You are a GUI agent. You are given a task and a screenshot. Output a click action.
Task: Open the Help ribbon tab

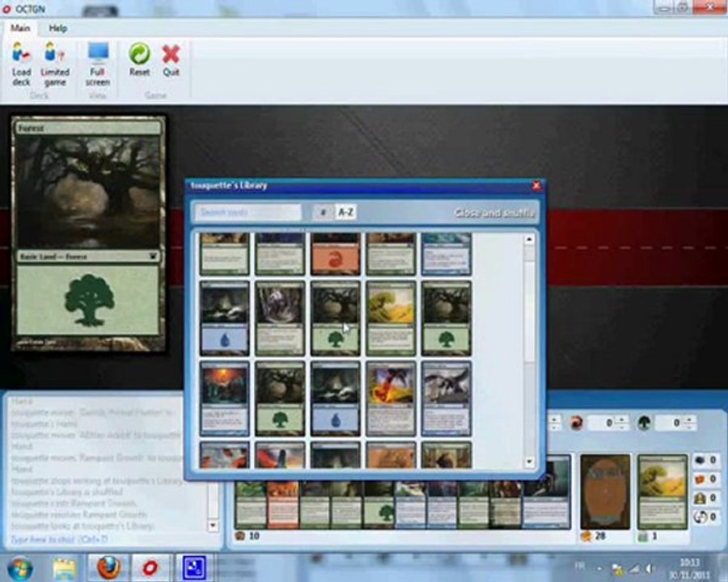click(x=58, y=28)
